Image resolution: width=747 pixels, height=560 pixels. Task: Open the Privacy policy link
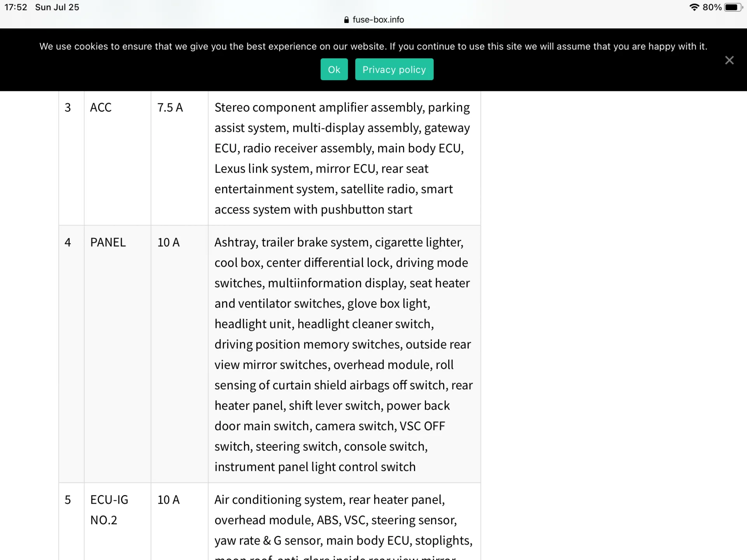coord(394,70)
